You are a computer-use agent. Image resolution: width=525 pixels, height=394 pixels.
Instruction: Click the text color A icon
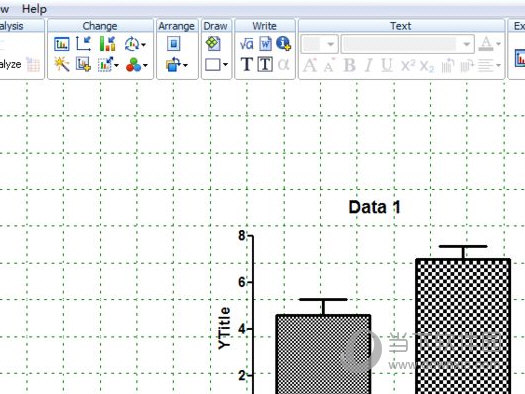[486, 44]
